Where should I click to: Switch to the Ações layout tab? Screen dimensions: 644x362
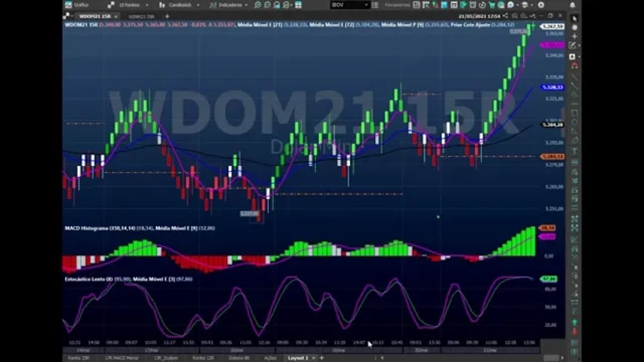(x=270, y=358)
